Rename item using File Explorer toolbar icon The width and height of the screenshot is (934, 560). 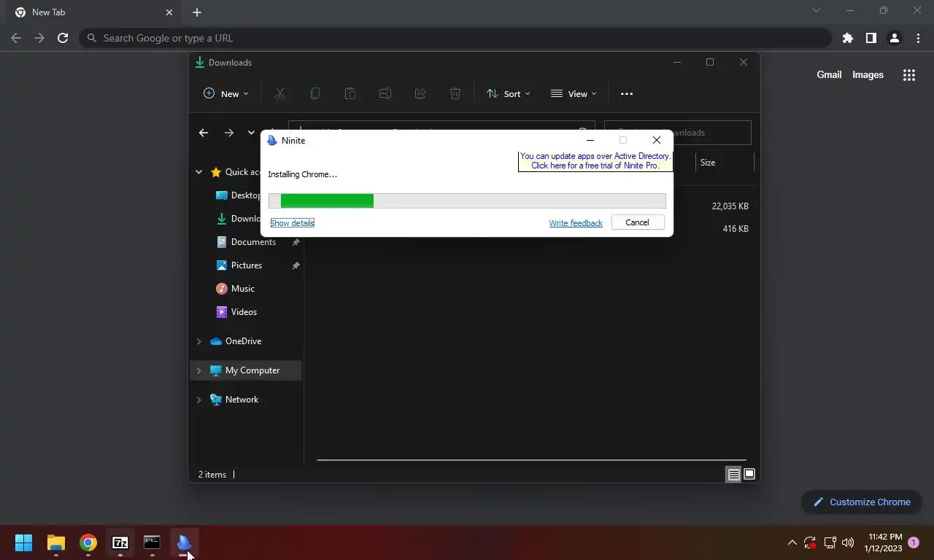pos(385,93)
